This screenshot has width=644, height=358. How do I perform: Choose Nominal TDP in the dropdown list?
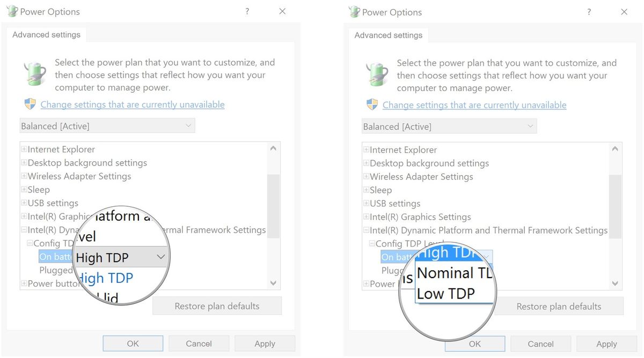453,273
